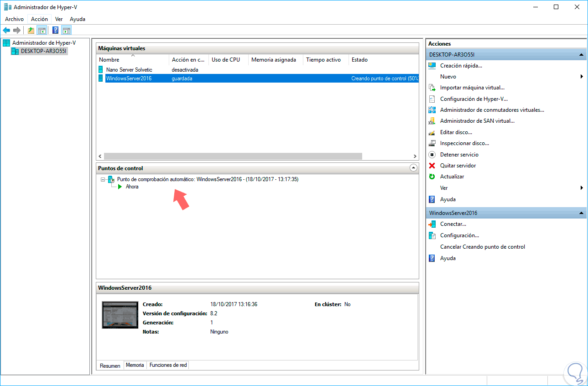Click the 'guardada' cell
The height and width of the screenshot is (386, 588).
tap(182, 78)
